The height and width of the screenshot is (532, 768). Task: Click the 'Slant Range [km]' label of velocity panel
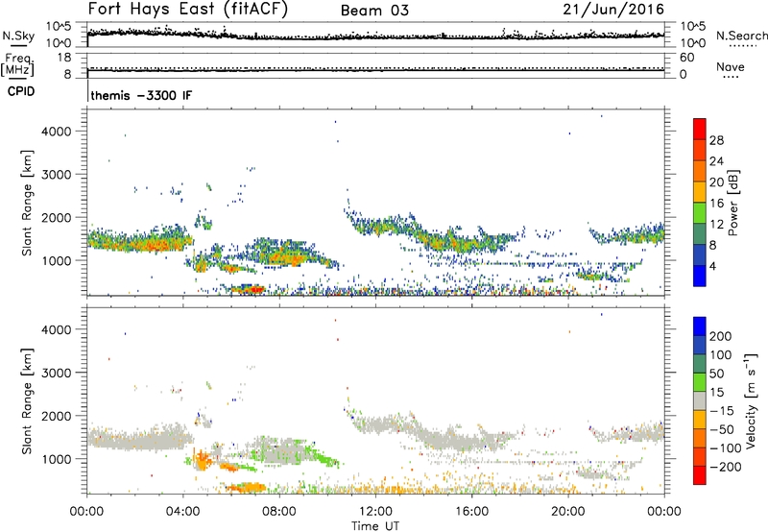point(27,400)
